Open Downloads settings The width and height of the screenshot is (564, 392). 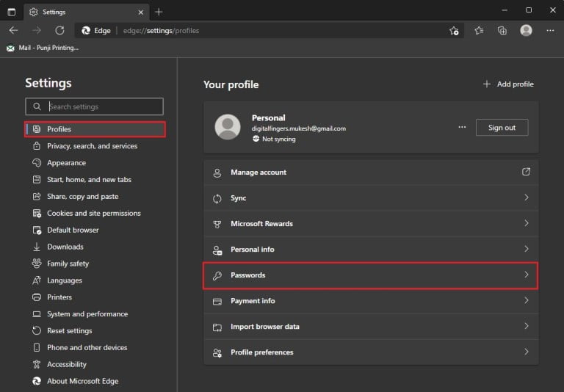tap(58, 247)
